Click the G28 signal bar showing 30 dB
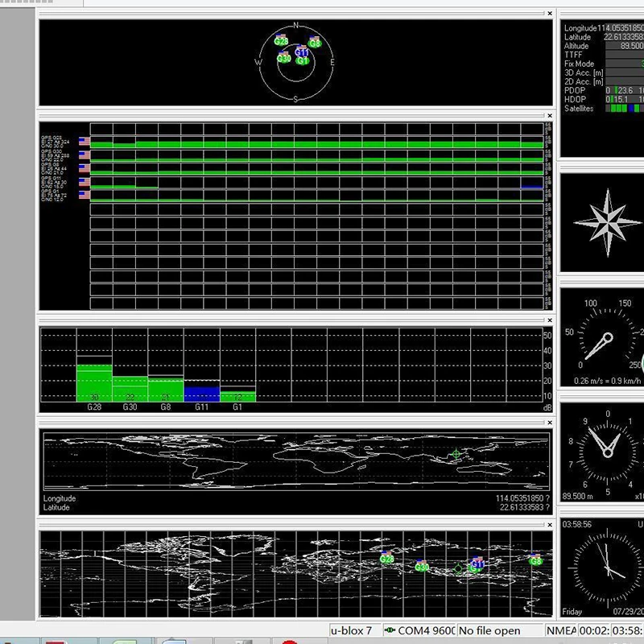 tap(94, 383)
